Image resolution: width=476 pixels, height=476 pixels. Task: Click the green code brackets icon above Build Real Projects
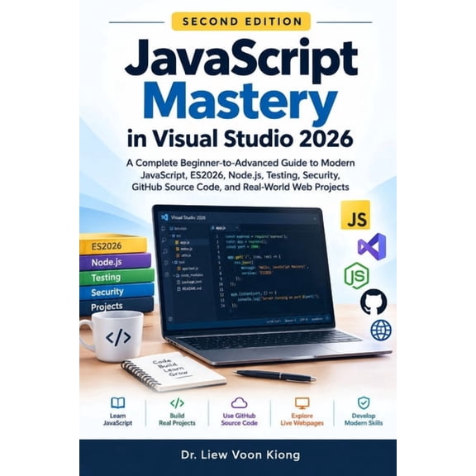pos(177,402)
